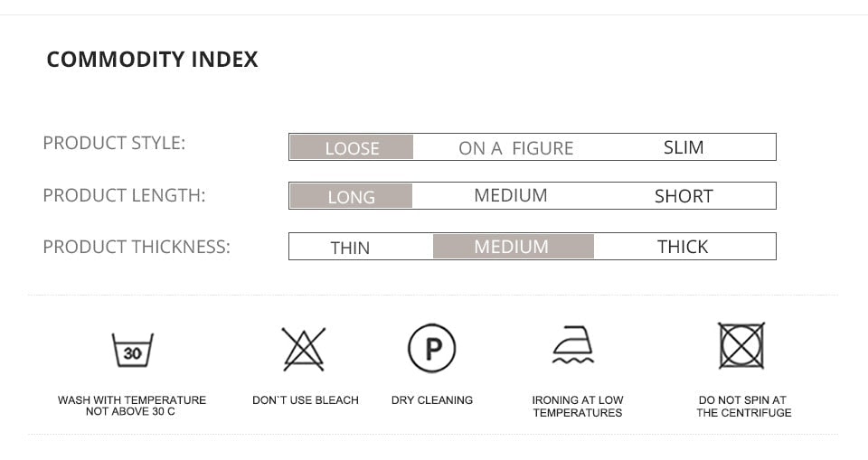Screen dimensions: 868x460
Task: Click the PRODUCT LENGTH label
Action: click(x=124, y=195)
